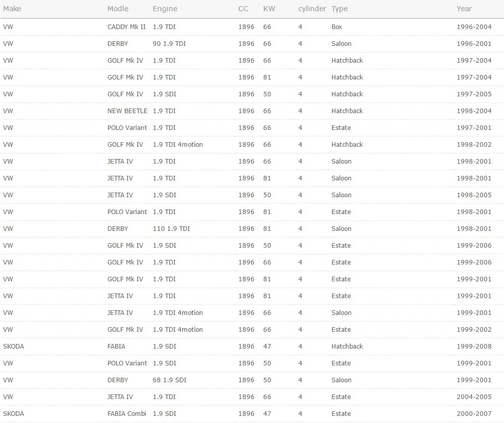Click the CC column header
Viewport: 504px width, 423px height.
(x=243, y=9)
